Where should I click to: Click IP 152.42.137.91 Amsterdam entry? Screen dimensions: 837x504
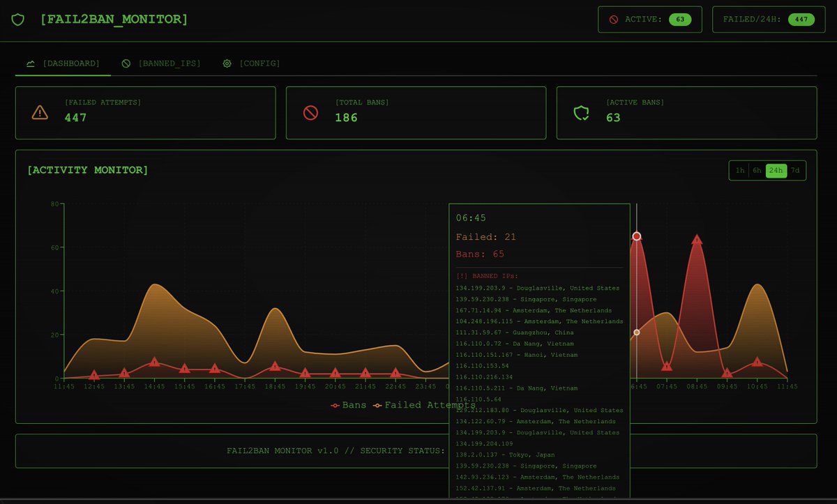(x=536, y=488)
